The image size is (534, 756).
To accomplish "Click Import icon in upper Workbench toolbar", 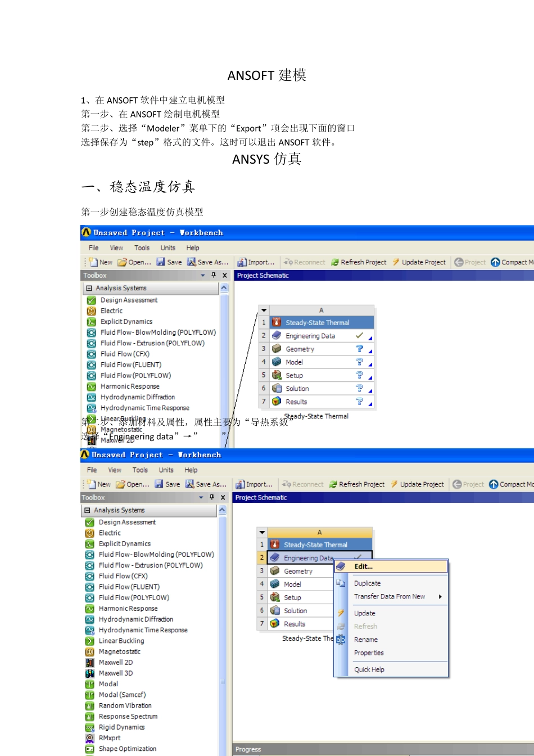I will click(x=242, y=262).
